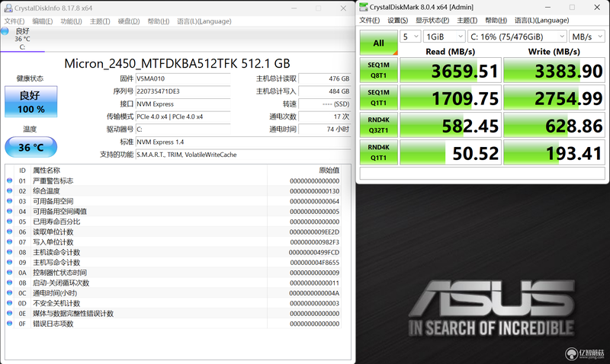610x364 pixels.
Task: Select the 0E 媒体与数据完整性错误计数 row
Action: [x=174, y=313]
